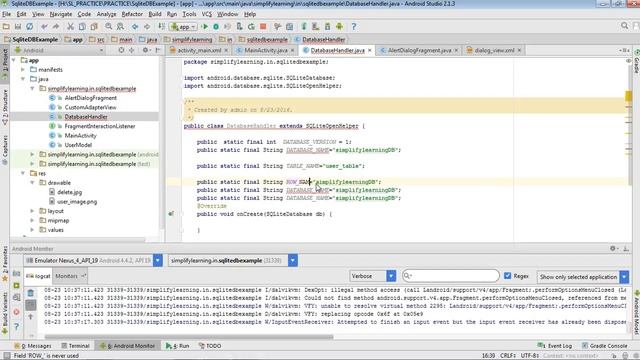The height and width of the screenshot is (360, 640).
Task: Open the Build menu
Action: (155, 14)
